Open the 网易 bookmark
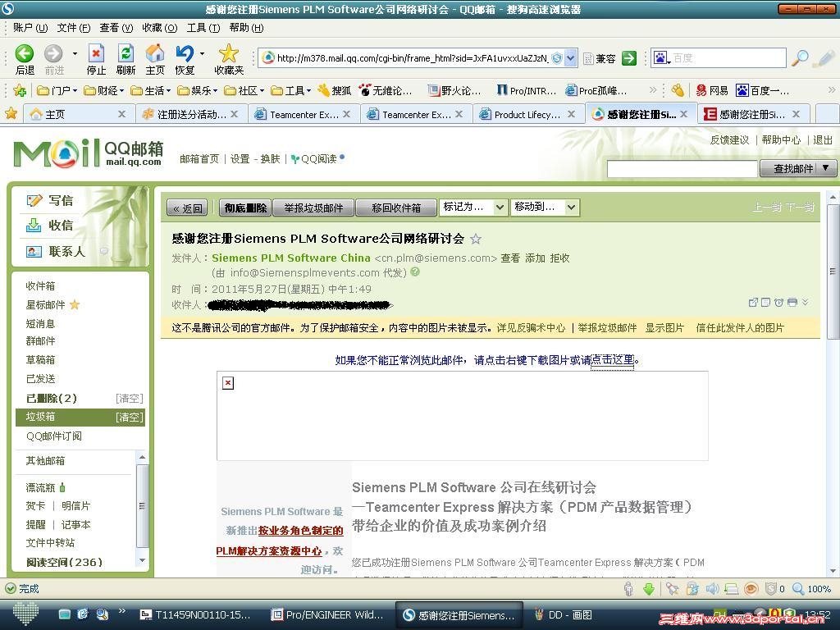Image resolution: width=840 pixels, height=630 pixels. coord(712,90)
